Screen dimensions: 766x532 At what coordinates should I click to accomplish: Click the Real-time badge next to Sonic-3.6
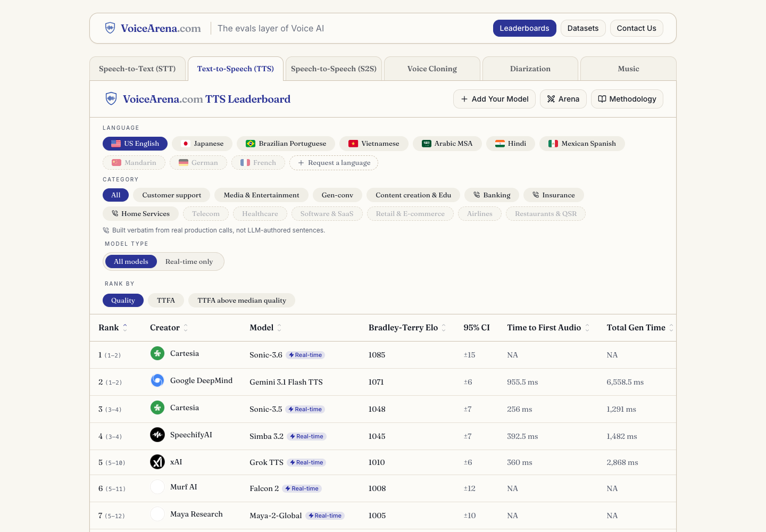tap(305, 355)
